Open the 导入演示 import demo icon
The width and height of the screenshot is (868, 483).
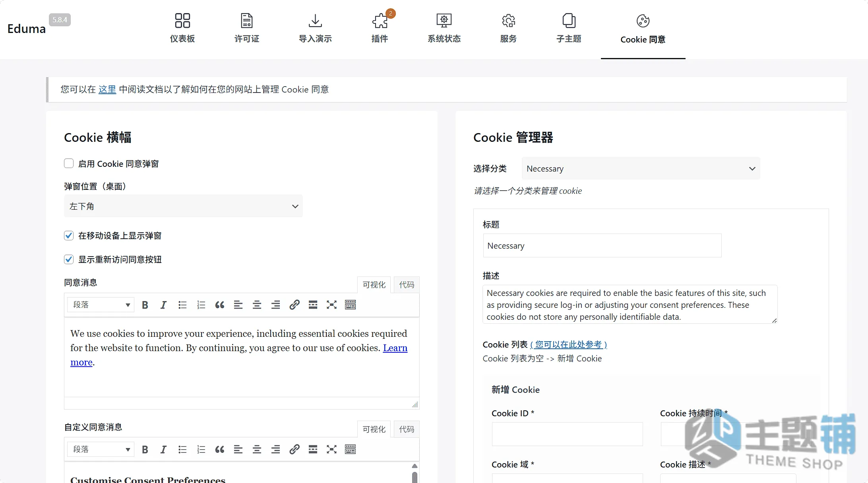click(315, 21)
